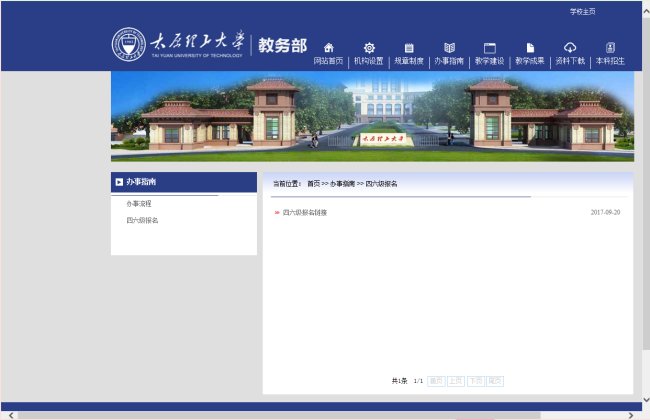Click the date 2017-09-20
Screen dimensions: 650x420
[605, 212]
